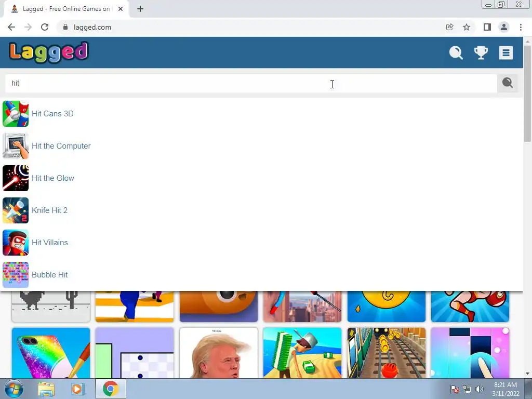Bookmark this page with the star icon
This screenshot has height=399, width=532.
point(467,27)
